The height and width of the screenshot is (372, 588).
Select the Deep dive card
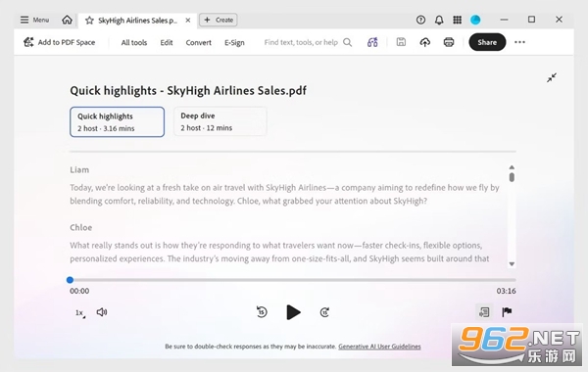click(220, 121)
